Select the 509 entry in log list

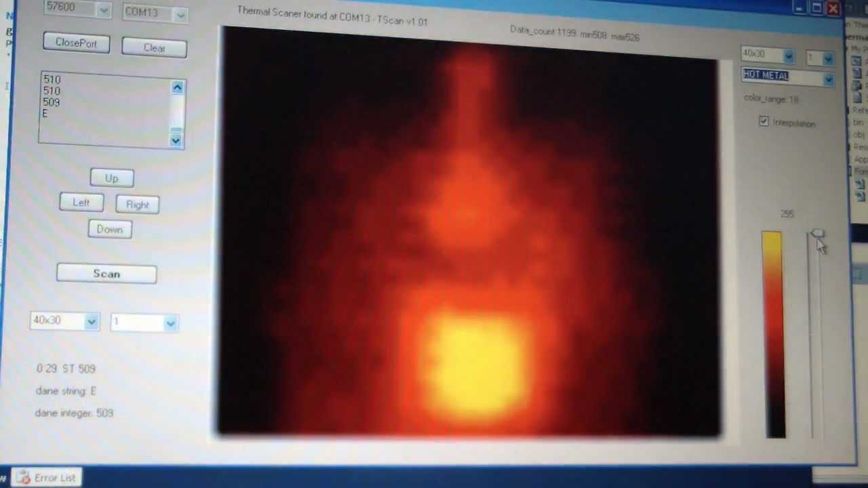(x=51, y=102)
